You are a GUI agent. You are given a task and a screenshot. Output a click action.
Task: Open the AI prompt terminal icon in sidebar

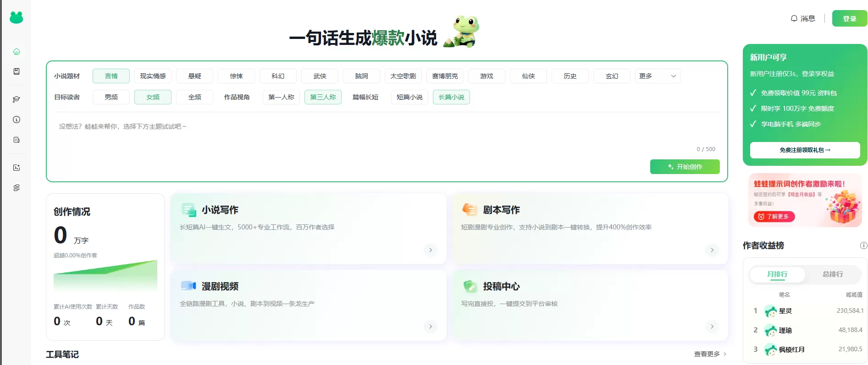coord(17,168)
